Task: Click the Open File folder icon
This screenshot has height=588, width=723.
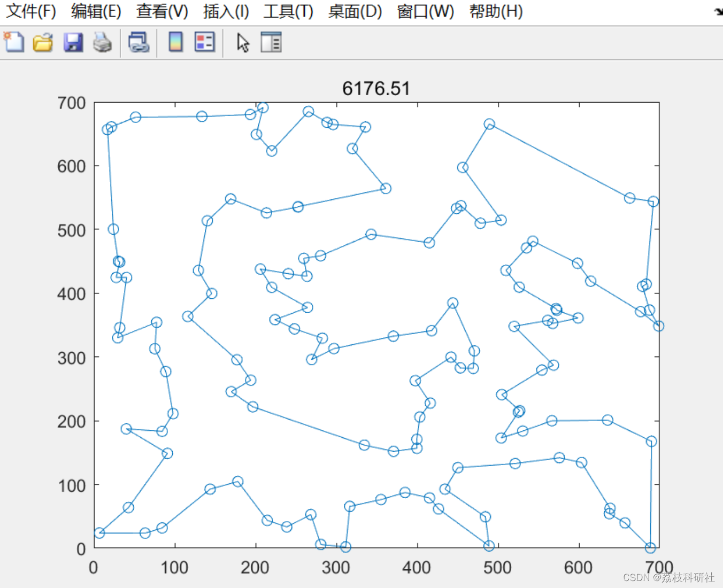Action: [x=43, y=42]
